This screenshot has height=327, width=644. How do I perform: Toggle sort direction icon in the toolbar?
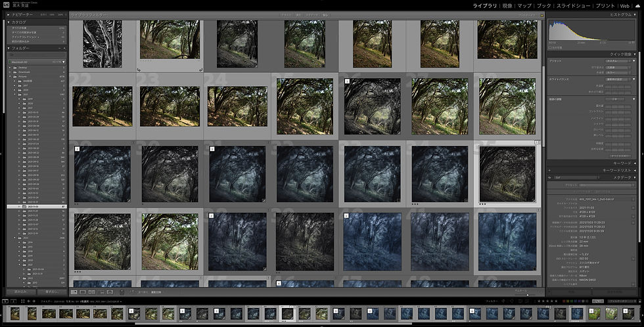pos(131,292)
